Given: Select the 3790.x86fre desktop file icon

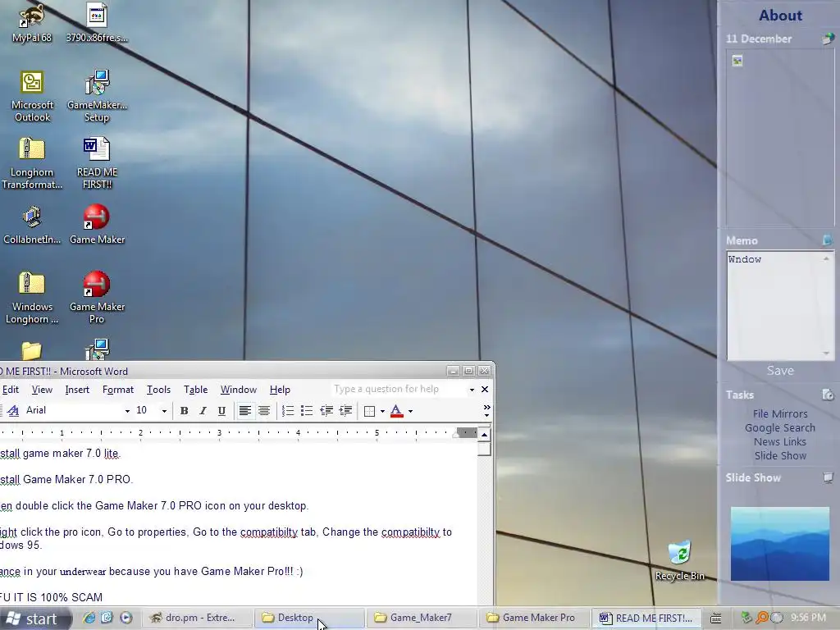Looking at the screenshot, I should point(97,24).
